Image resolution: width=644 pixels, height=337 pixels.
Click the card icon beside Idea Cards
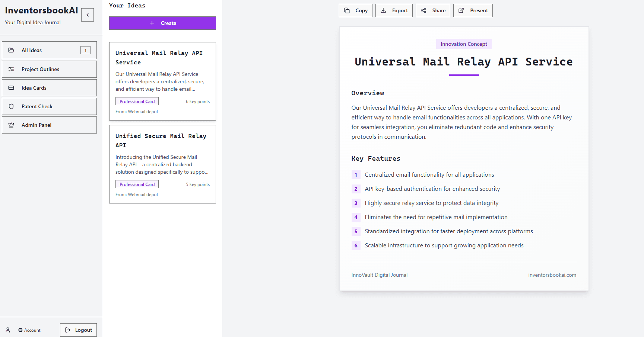click(x=11, y=88)
